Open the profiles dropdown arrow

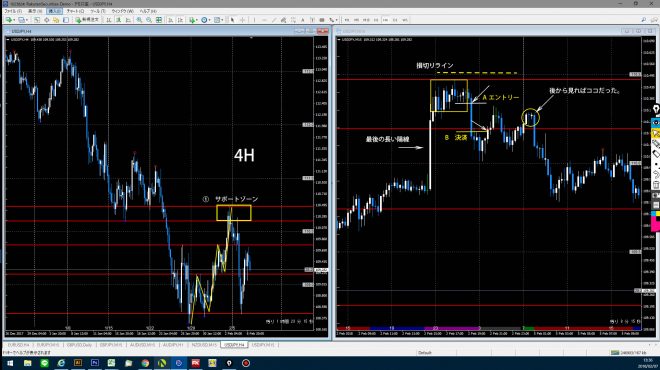(27, 20)
